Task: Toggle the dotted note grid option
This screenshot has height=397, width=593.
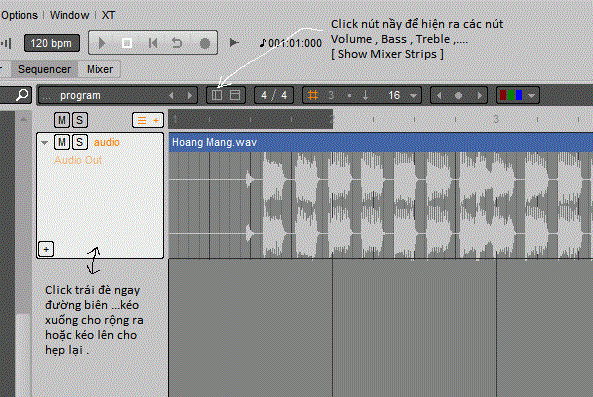Action: [x=349, y=95]
